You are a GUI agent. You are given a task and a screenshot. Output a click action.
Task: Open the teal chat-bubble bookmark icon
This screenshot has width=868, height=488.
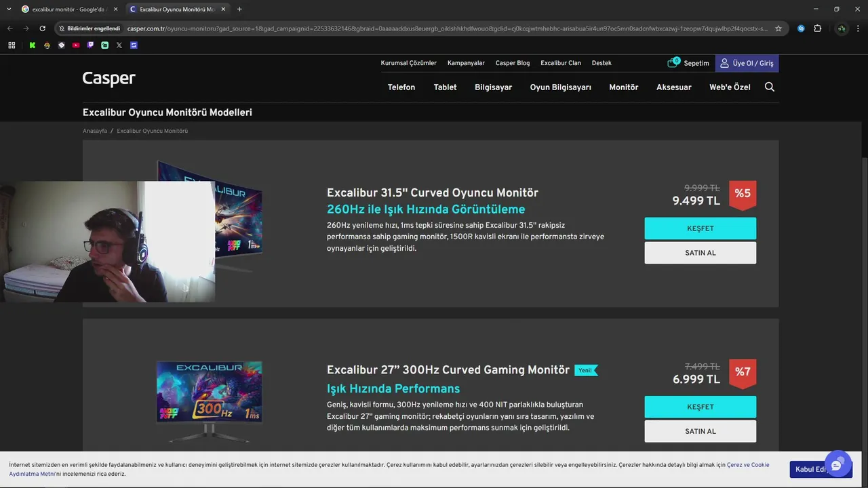[104, 45]
